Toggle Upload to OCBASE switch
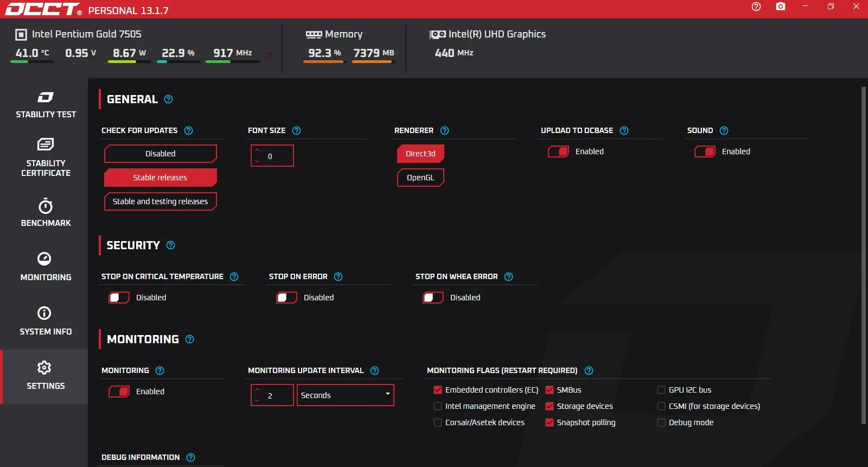The width and height of the screenshot is (868, 467). 558,152
